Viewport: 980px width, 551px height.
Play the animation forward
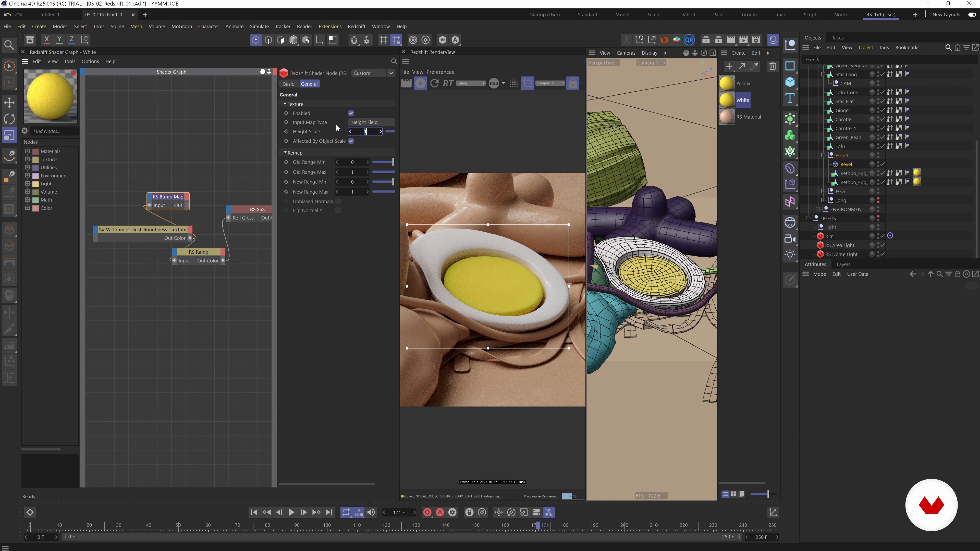click(291, 512)
